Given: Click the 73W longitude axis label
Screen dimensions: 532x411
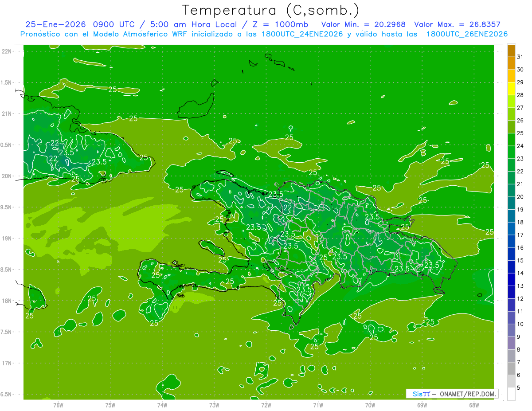Looking at the screenshot, I should pos(214,405).
